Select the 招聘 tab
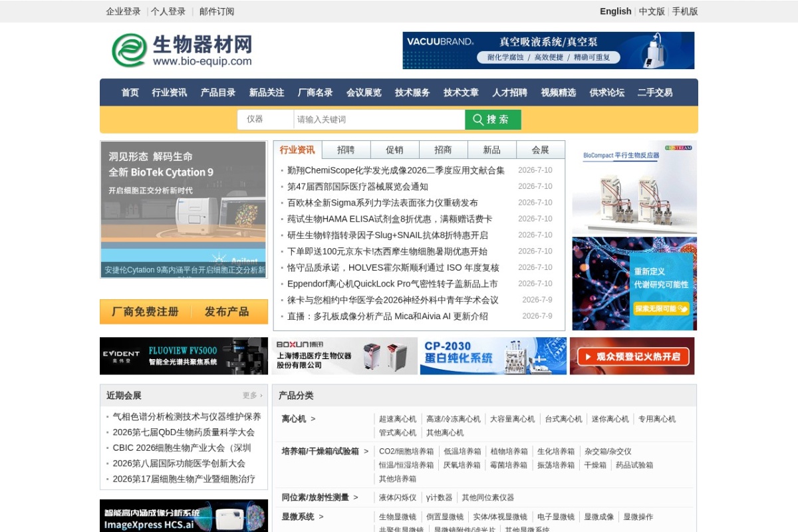This screenshot has height=532, width=798. coord(346,150)
